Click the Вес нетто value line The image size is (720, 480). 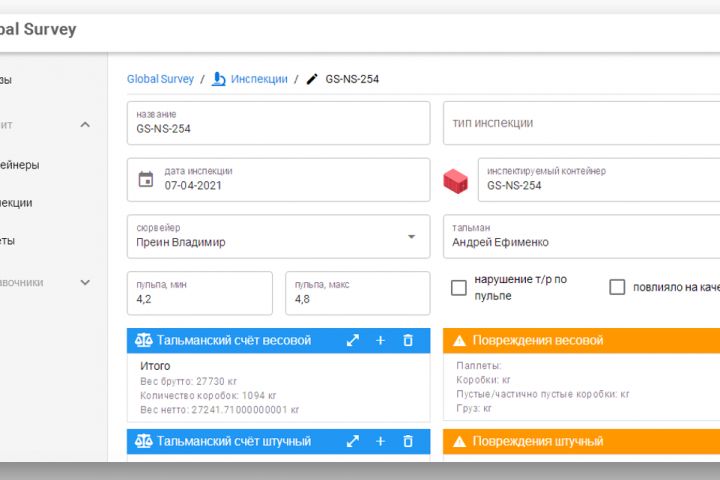(x=219, y=410)
